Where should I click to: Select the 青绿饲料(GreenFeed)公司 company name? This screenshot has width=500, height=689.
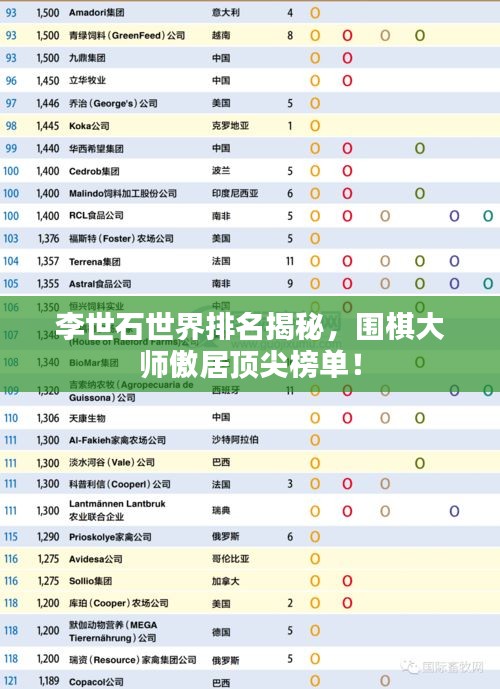(127, 35)
